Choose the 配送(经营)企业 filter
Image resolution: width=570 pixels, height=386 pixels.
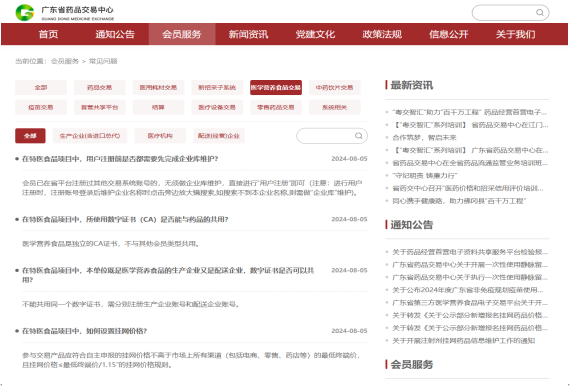click(219, 136)
